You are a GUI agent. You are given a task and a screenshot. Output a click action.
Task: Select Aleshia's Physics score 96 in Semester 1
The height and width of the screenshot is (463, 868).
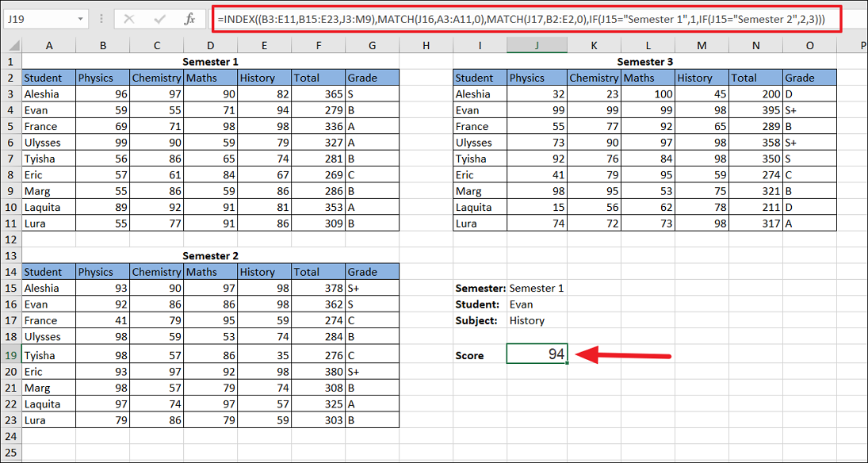click(x=102, y=94)
